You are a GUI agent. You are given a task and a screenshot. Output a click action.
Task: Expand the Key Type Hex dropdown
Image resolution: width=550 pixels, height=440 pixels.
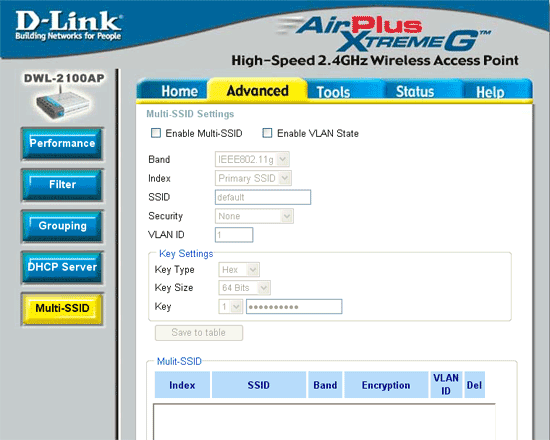coord(239,269)
